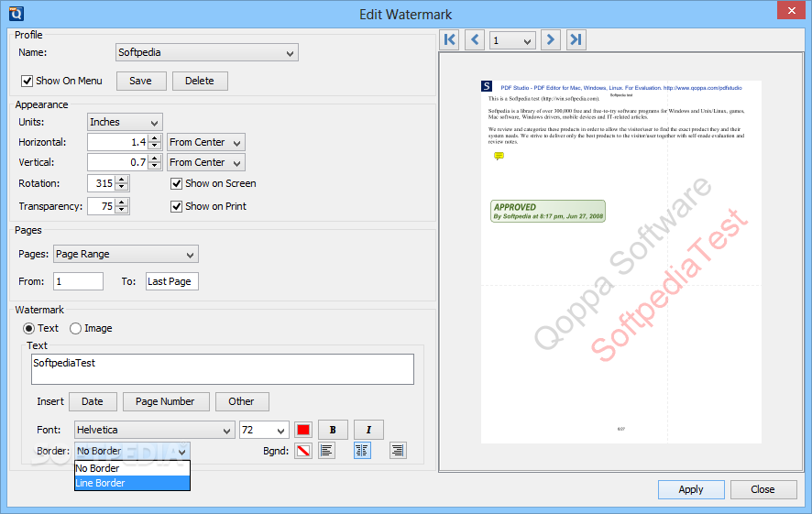812x514 pixels.
Task: Go to previous page of preview
Action: click(475, 40)
